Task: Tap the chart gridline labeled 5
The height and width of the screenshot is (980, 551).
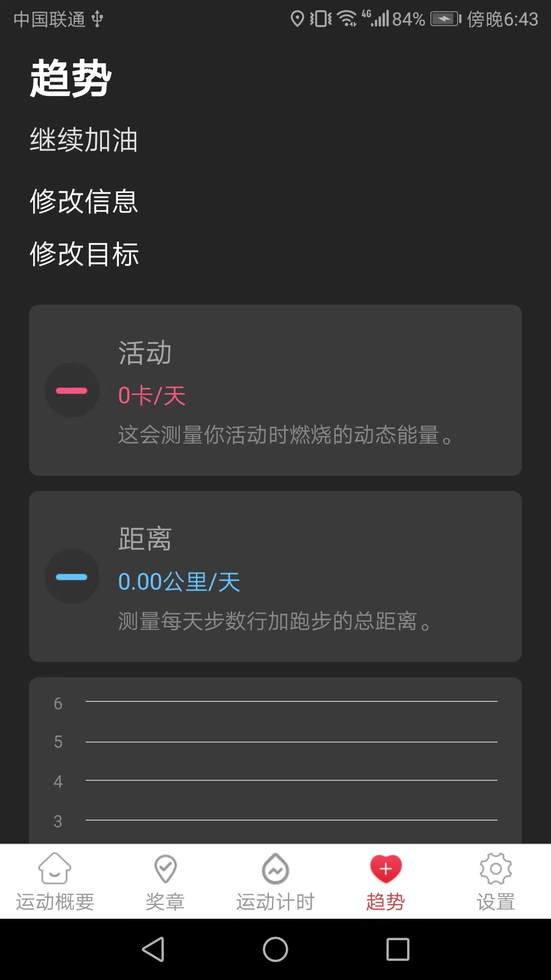Action: (291, 742)
